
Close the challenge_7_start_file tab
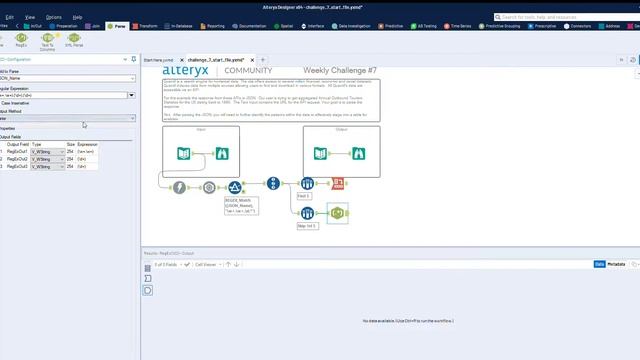pyautogui.click(x=252, y=60)
